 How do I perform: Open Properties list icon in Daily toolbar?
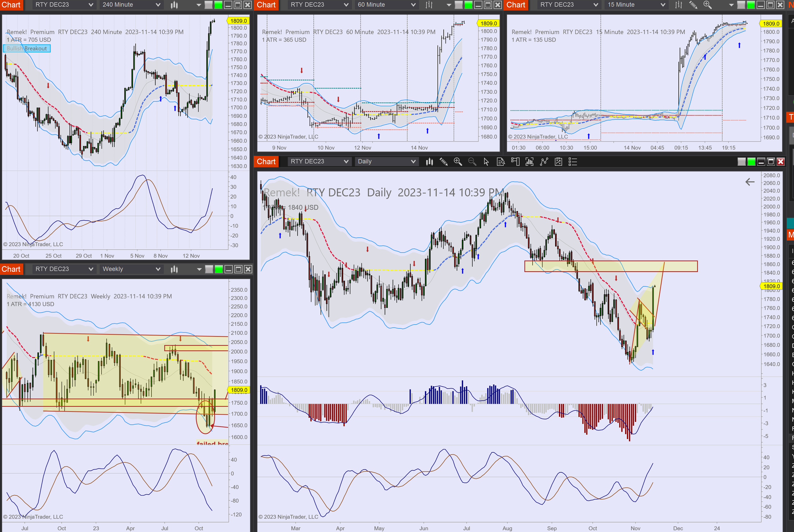coord(572,162)
